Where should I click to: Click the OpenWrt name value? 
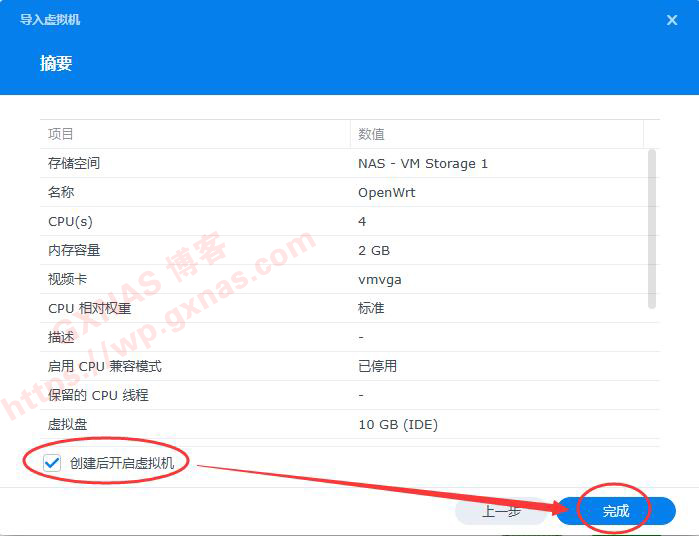click(386, 192)
